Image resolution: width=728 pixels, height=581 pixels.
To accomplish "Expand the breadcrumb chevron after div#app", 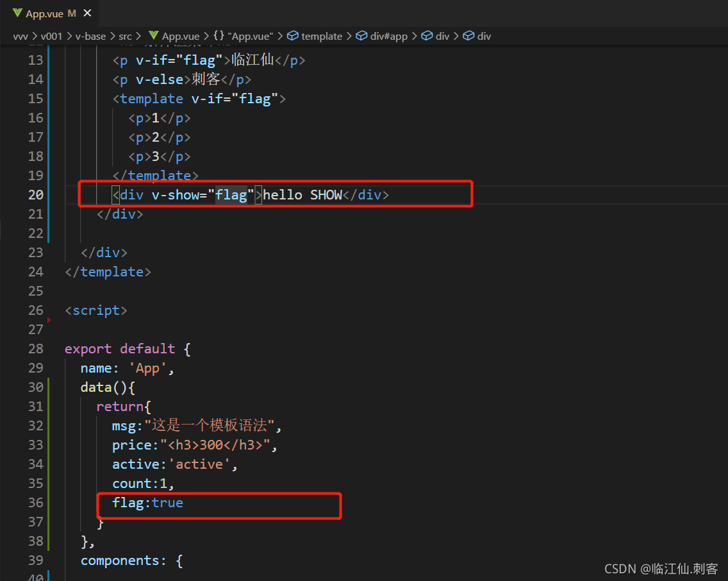I will (x=414, y=36).
